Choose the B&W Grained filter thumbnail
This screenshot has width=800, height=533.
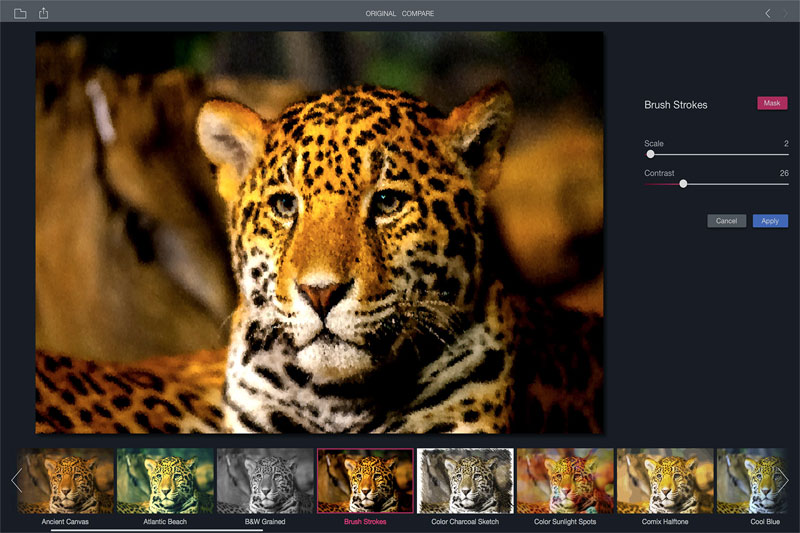(265, 480)
